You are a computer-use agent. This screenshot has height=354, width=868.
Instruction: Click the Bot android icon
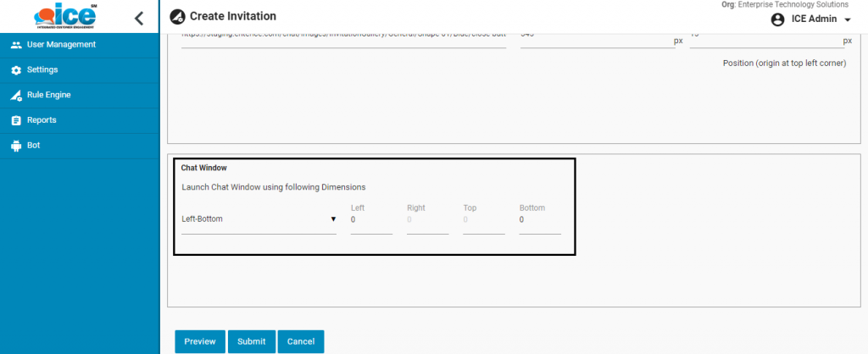tap(15, 146)
